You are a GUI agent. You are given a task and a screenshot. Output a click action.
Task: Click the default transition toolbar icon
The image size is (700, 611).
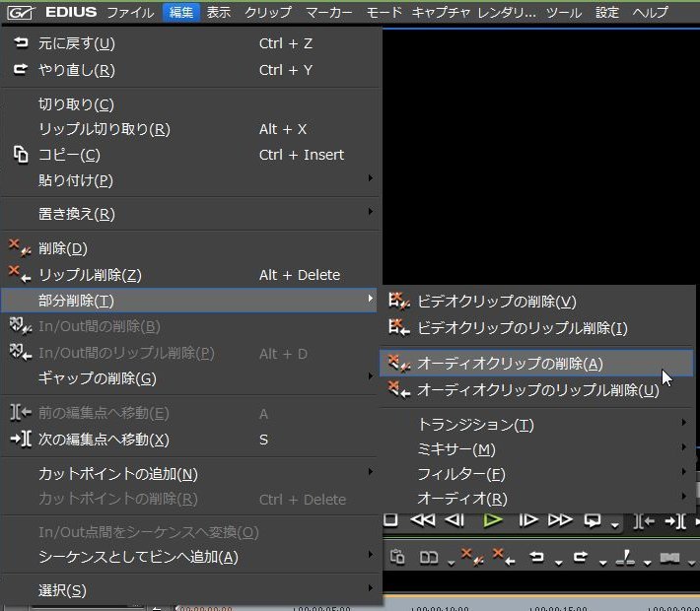[x=669, y=558]
